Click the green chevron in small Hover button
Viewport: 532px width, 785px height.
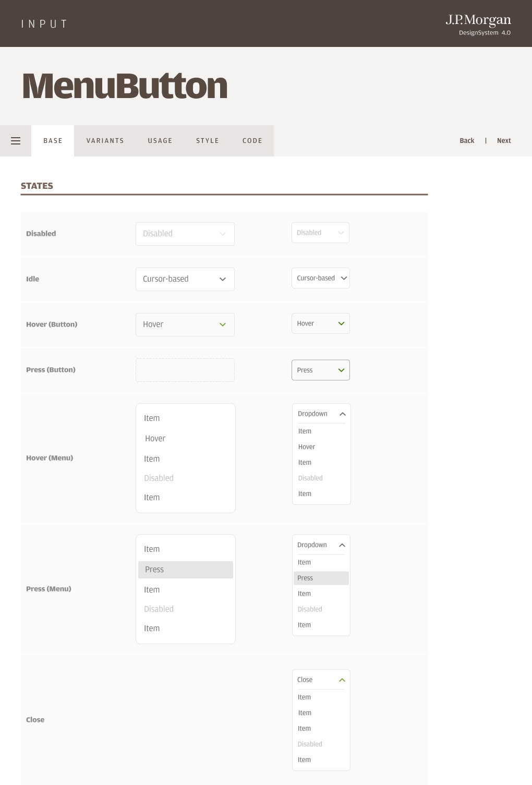(341, 324)
